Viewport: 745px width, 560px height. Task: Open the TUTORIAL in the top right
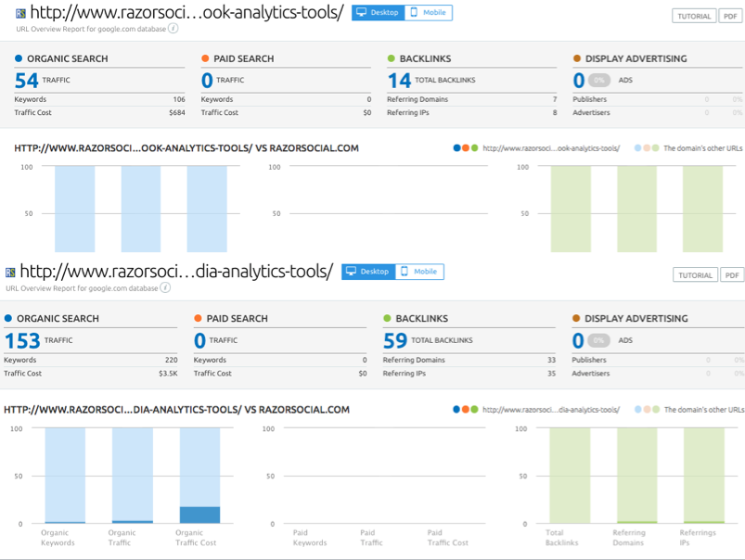pyautogui.click(x=694, y=16)
